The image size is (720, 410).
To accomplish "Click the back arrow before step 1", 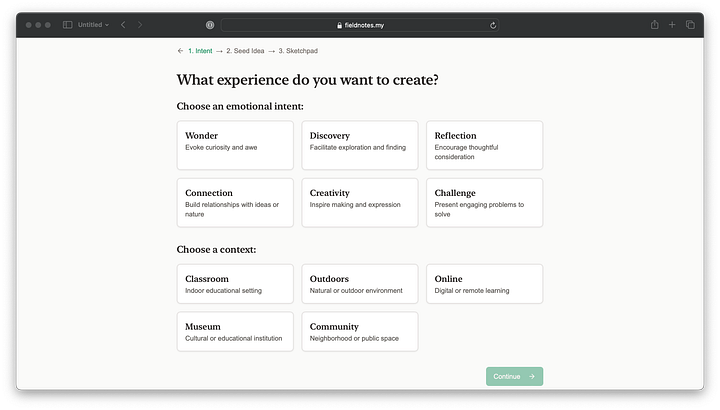I will [180, 51].
